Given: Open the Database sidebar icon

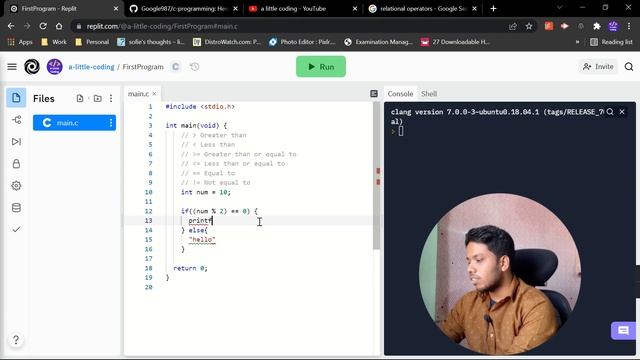Looking at the screenshot, I should point(16,208).
